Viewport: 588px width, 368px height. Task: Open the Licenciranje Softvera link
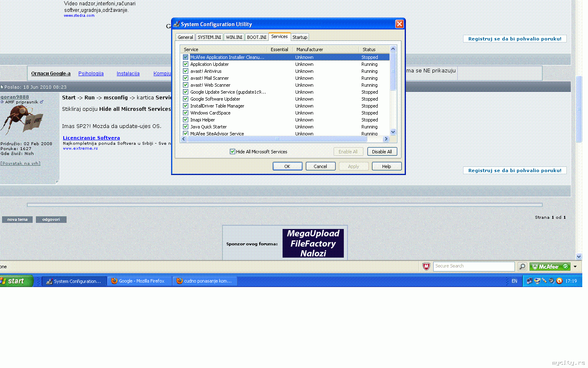(91, 138)
